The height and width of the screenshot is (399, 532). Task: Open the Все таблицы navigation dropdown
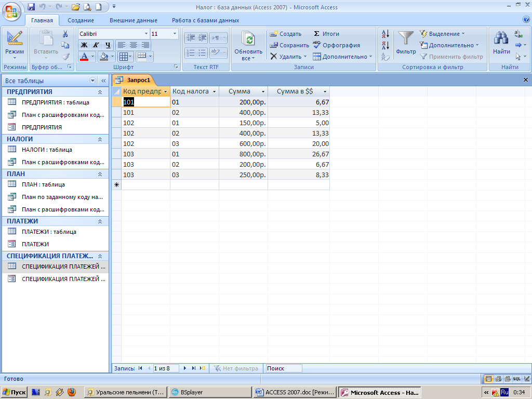[92, 81]
